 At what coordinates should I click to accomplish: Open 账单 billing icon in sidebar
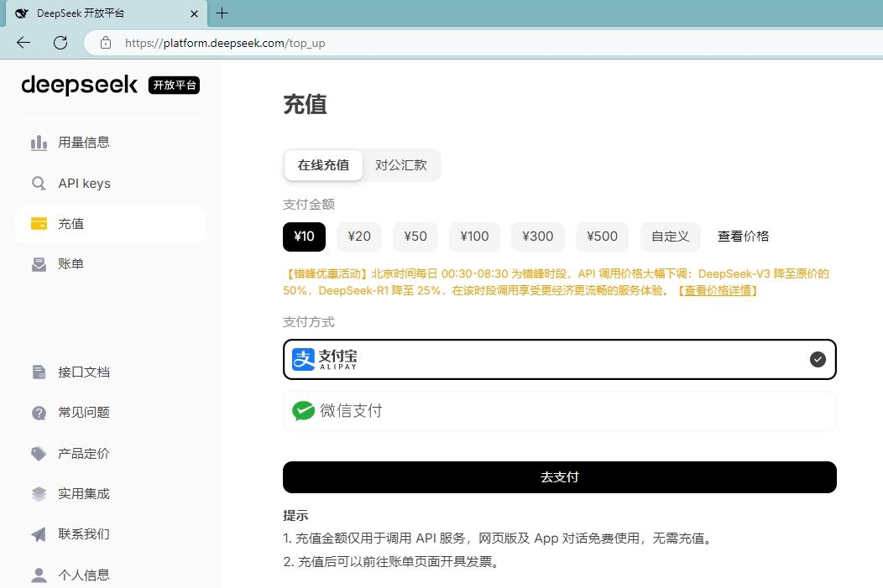tap(39, 264)
